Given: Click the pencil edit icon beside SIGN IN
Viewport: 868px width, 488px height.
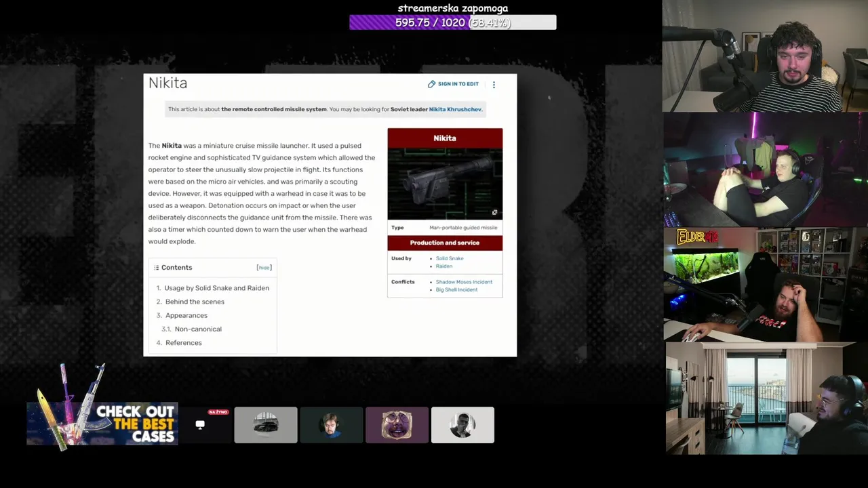Looking at the screenshot, I should click(x=431, y=84).
